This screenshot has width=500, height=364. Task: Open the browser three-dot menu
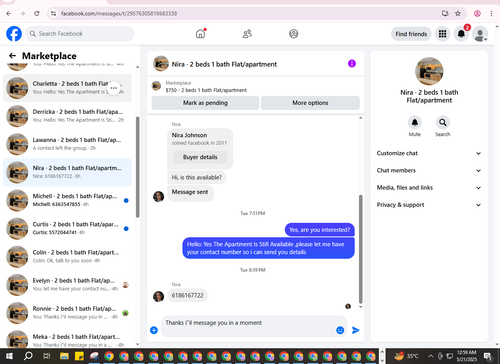coord(491,13)
